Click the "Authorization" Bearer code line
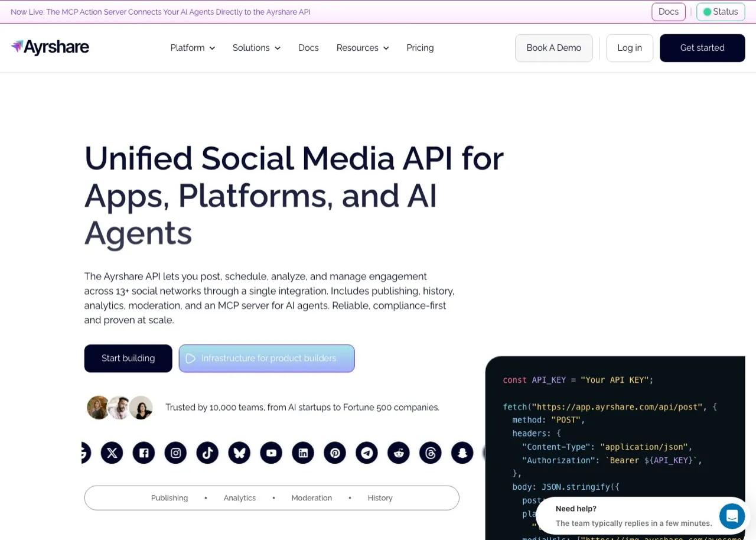 point(612,461)
